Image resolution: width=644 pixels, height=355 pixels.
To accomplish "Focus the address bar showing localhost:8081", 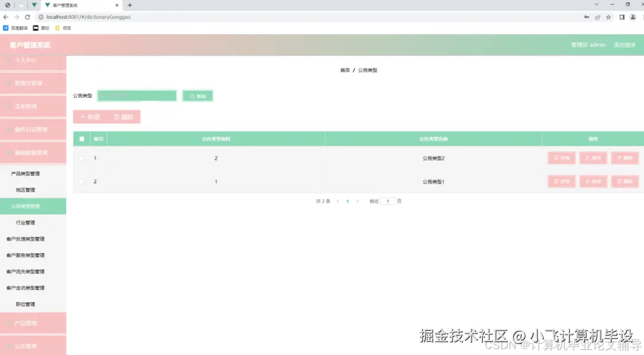I will (88, 17).
